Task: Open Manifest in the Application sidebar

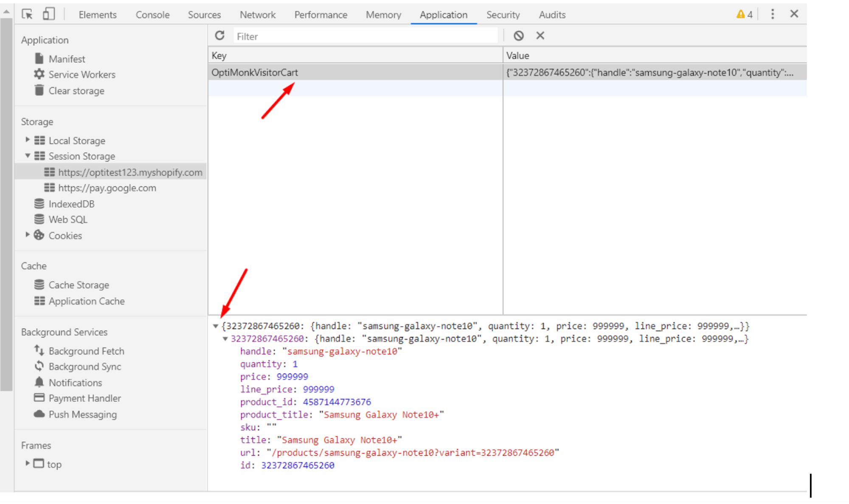Action: point(67,59)
